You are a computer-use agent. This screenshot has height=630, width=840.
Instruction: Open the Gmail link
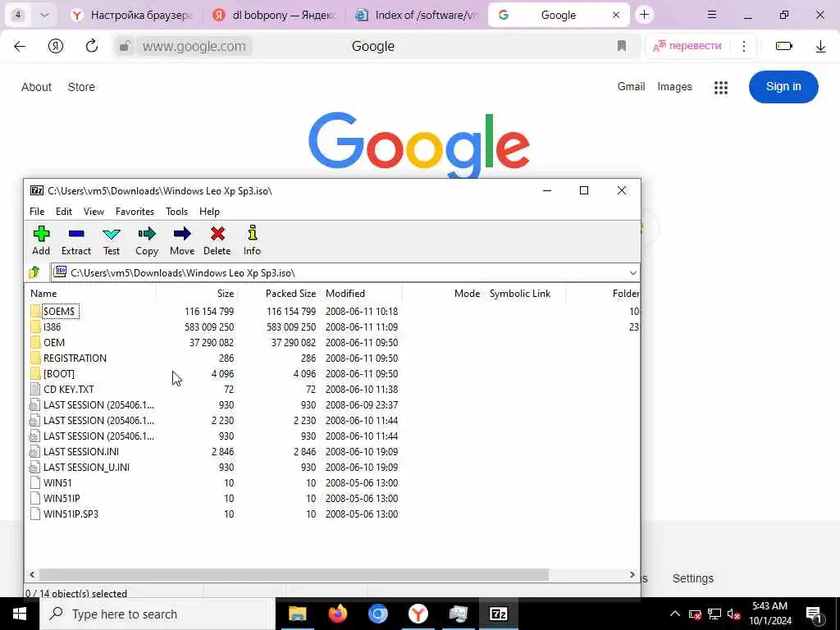[x=631, y=86]
